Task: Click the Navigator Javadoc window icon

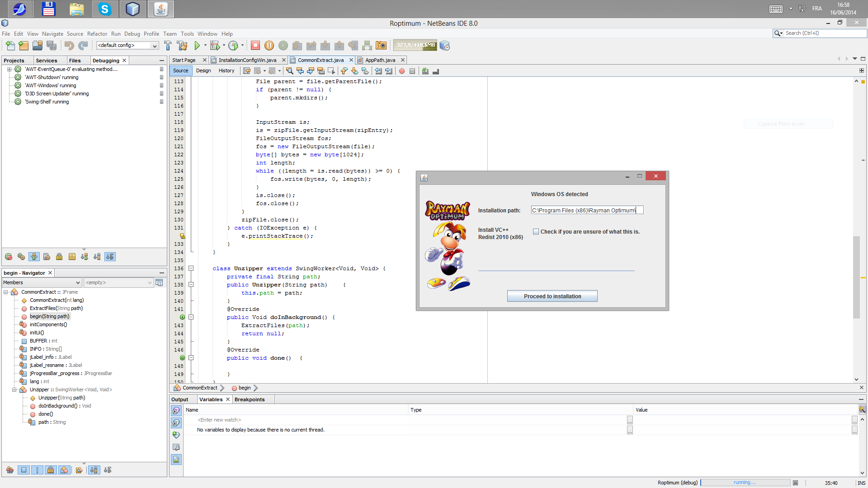Action: click(x=159, y=282)
